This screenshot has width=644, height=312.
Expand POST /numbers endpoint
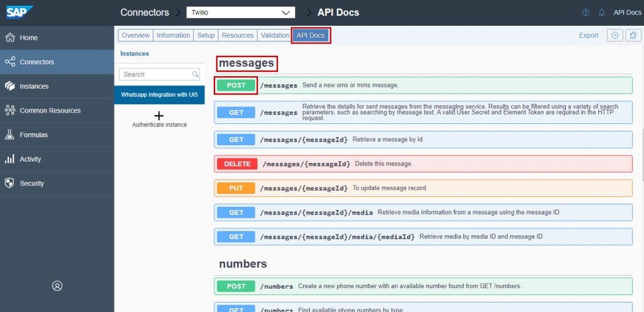point(423,286)
